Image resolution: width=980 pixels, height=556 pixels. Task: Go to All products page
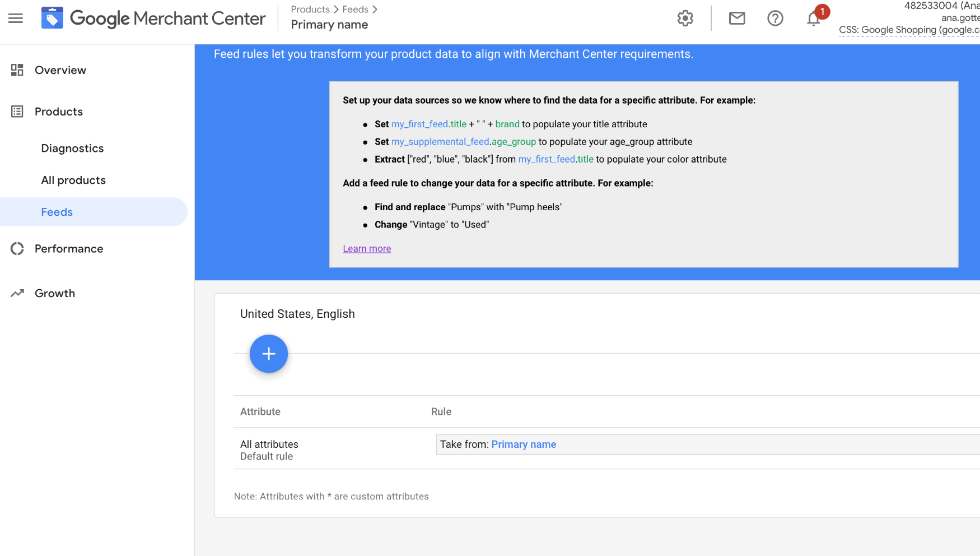[73, 180]
